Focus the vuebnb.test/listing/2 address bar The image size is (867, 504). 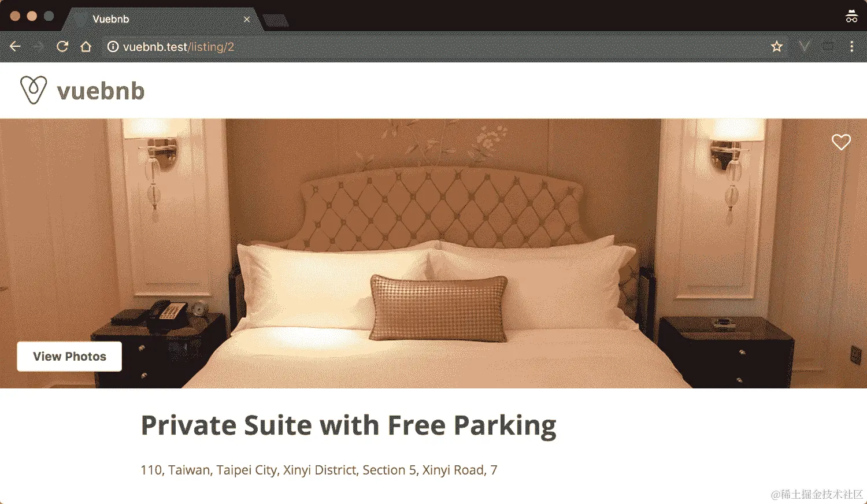click(x=439, y=47)
